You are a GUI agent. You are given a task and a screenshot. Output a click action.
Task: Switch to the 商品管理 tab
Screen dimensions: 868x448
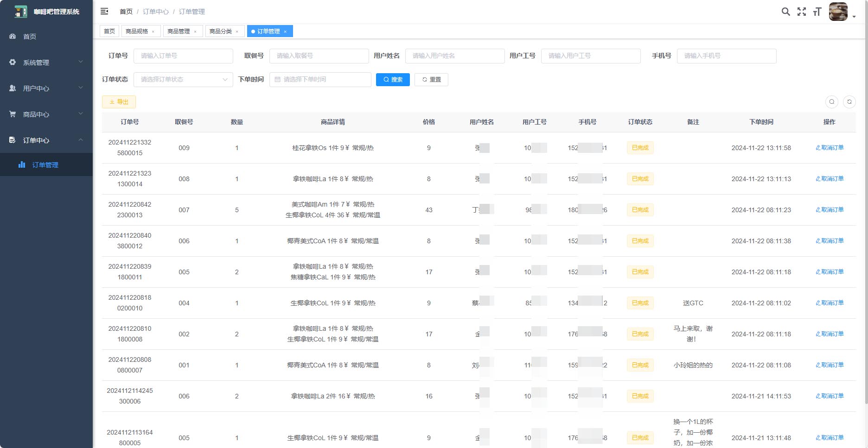coord(179,31)
